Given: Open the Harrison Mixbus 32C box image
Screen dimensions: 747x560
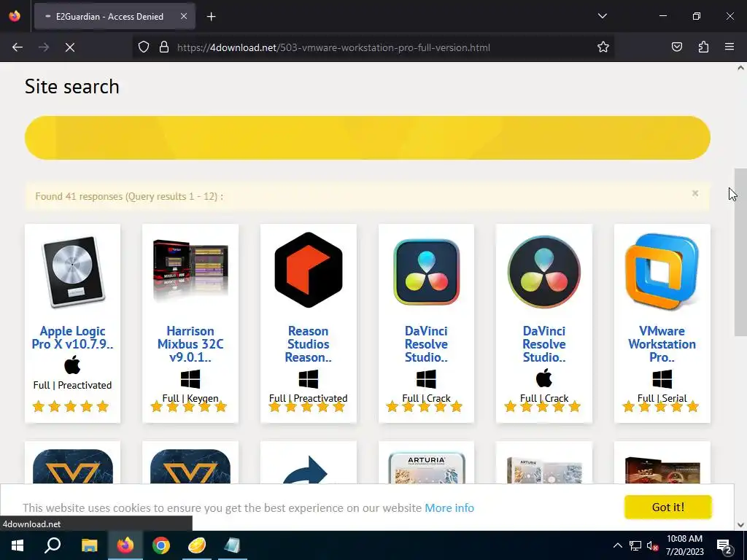Looking at the screenshot, I should pos(190,270).
